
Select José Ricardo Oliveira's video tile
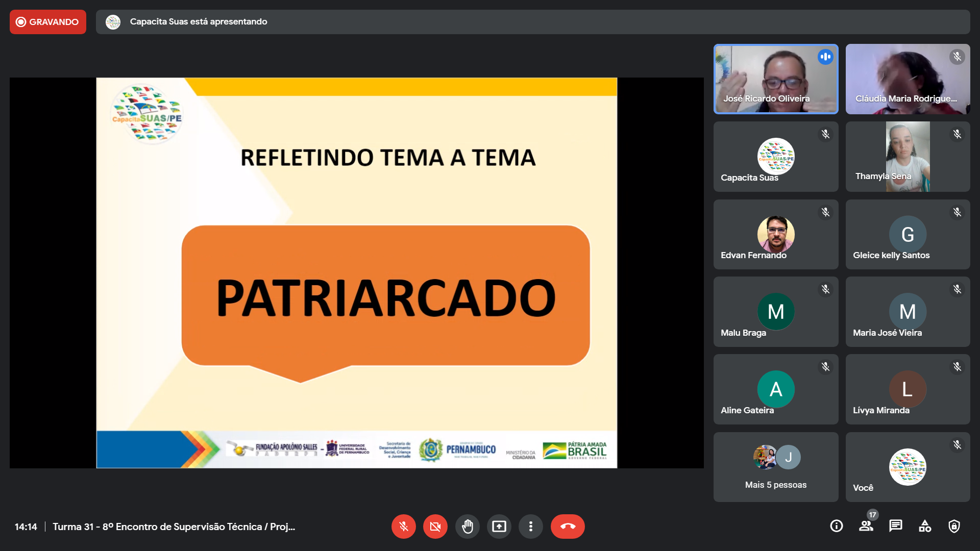tap(775, 79)
